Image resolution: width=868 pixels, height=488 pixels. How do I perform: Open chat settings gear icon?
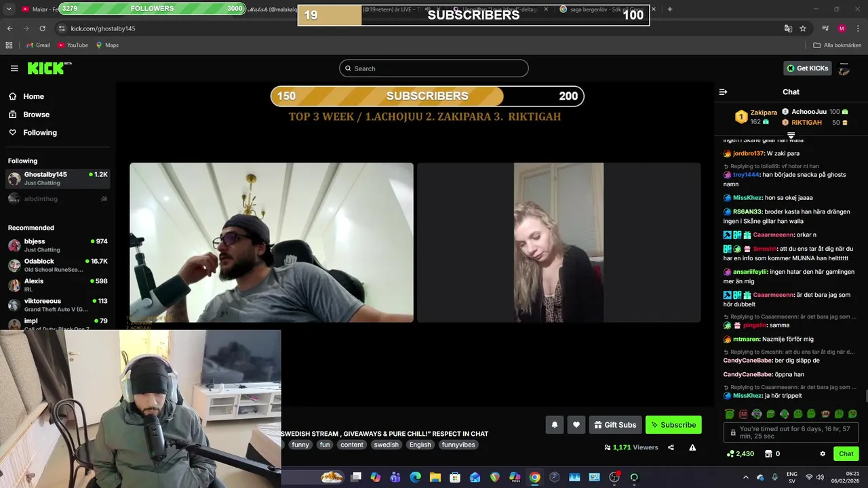tap(823, 454)
